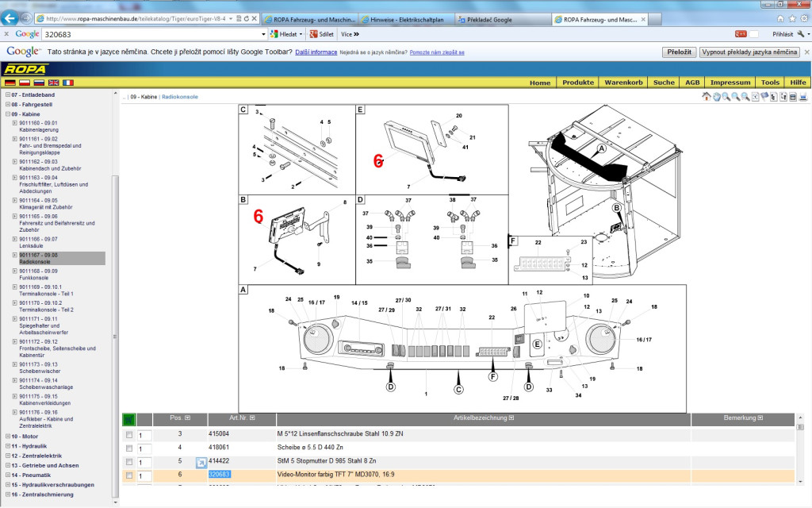
Task: Collapse the 09 - Kabine tree node
Action: [8, 114]
